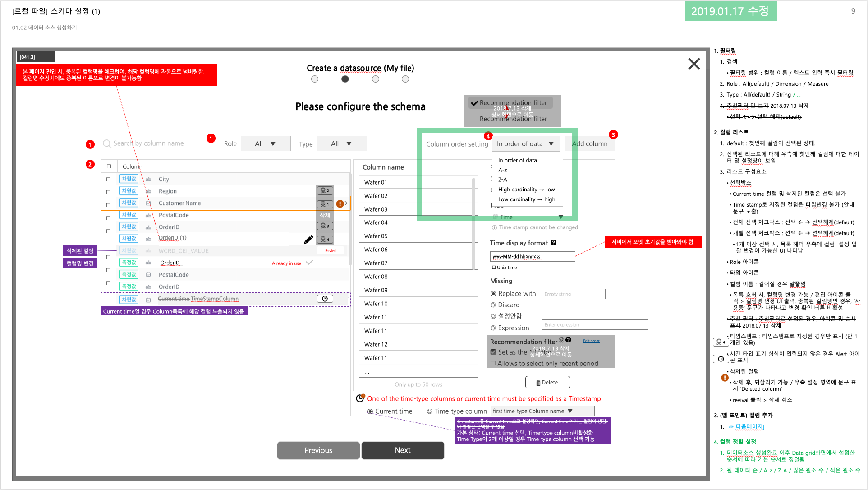Click recommendation badge 4 on OrderID (1) row
This screenshot has width=868, height=490.
click(325, 239)
